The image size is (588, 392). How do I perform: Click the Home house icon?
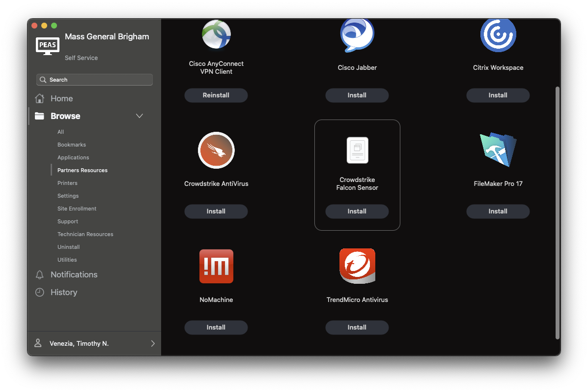39,98
